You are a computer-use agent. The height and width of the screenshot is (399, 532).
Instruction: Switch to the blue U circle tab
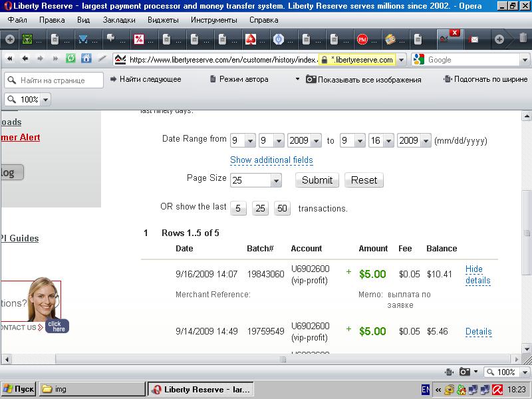pyautogui.click(x=278, y=39)
